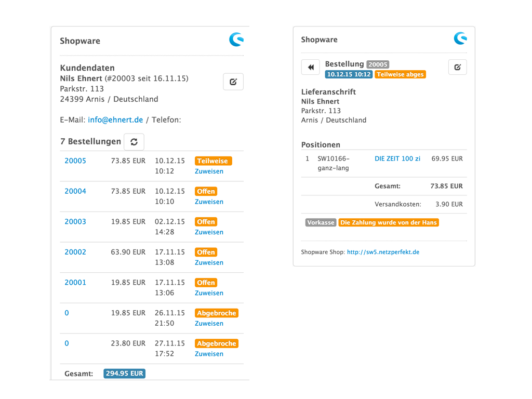Click Zuweisen for the 23.80 EUR order
Image resolution: width=532 pixels, height=399 pixels.
click(x=209, y=354)
